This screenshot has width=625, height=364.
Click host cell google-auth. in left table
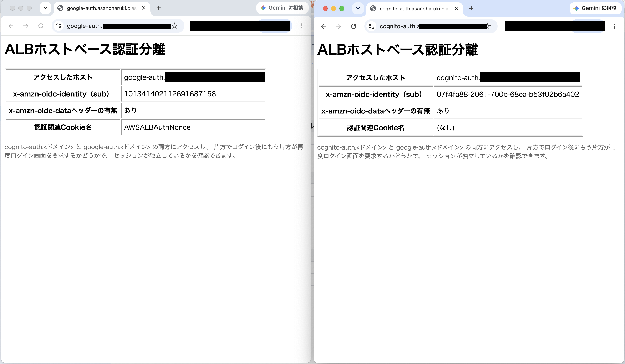pos(193,77)
